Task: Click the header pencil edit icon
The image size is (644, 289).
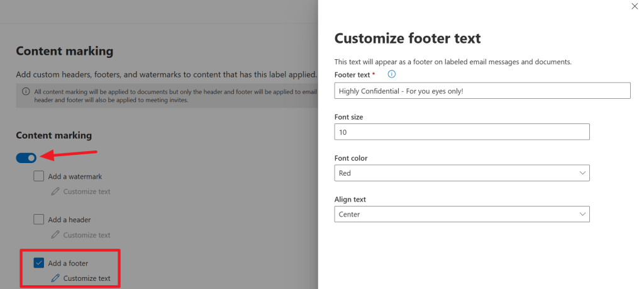Action: (x=55, y=235)
